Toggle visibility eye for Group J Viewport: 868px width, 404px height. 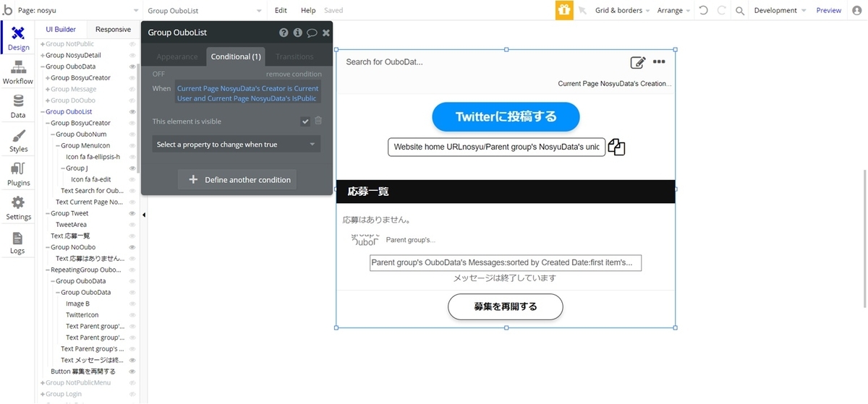tap(132, 168)
